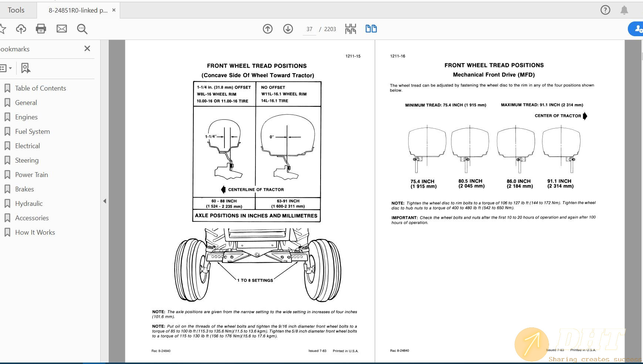The image size is (643, 364).
Task: Edit the page number field showing 37
Action: (x=309, y=29)
